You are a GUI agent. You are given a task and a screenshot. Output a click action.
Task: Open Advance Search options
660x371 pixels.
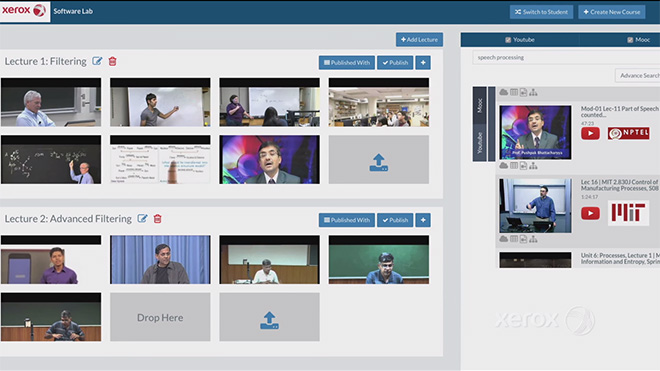638,75
